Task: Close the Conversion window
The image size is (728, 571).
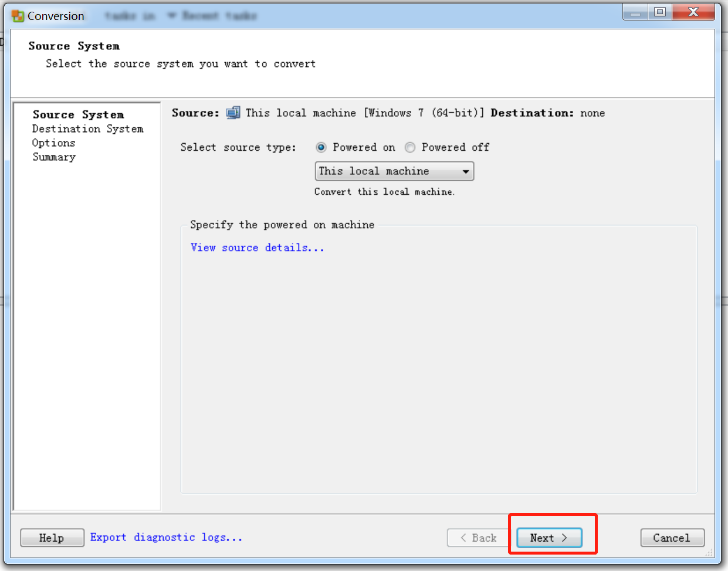Action: 693,12
